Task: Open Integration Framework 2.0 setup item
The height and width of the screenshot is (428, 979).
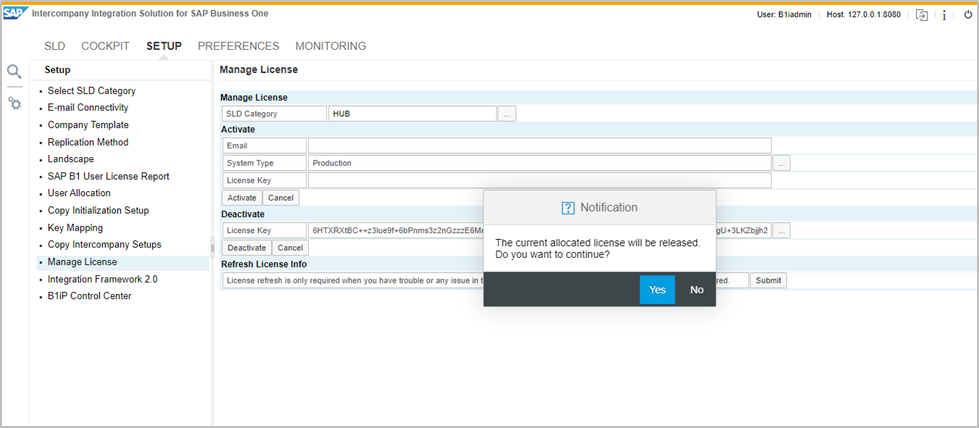Action: (102, 279)
